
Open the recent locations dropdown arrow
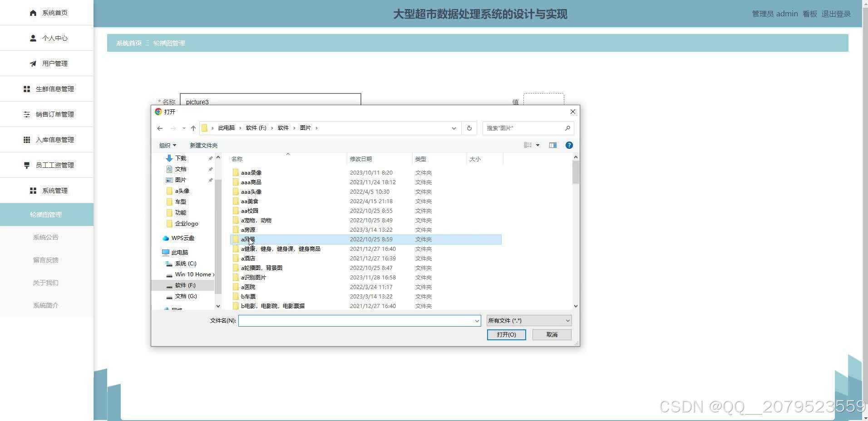point(184,128)
